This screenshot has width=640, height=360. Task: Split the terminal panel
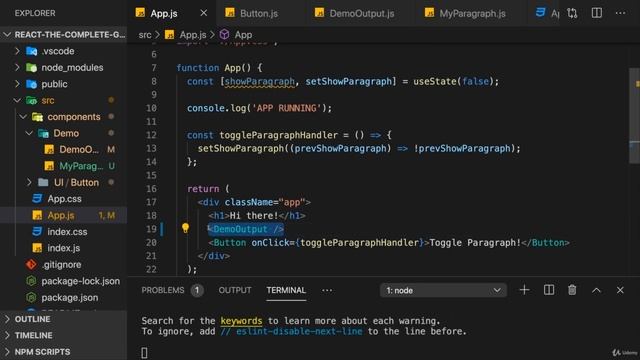tap(549, 290)
